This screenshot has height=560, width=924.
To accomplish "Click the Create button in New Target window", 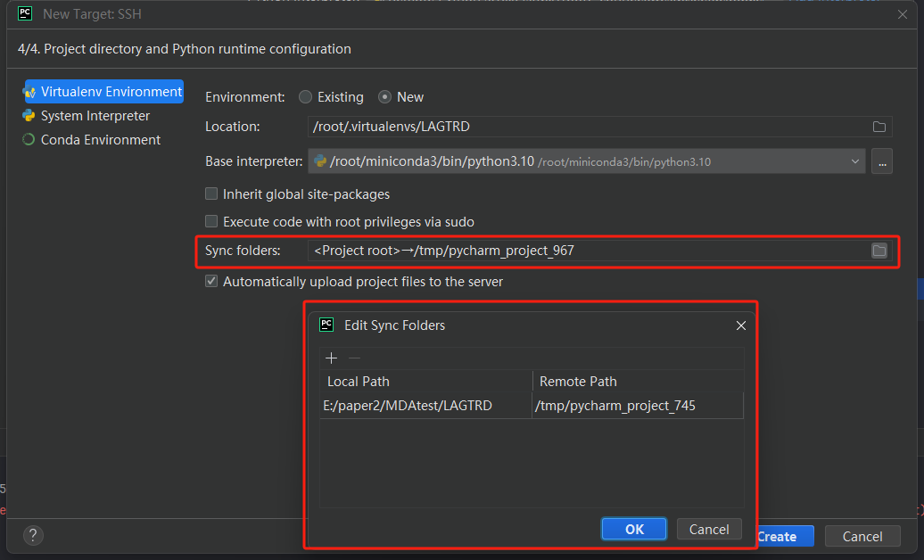I will 784,537.
